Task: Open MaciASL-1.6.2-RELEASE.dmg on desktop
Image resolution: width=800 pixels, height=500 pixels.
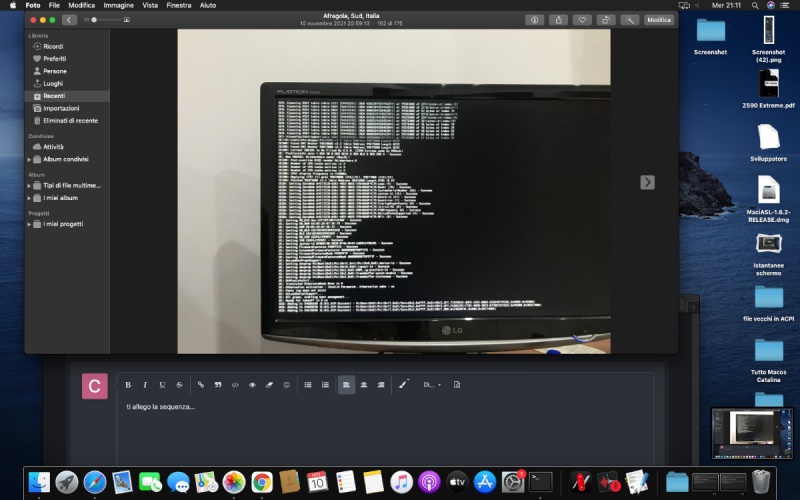Action: 768,199
